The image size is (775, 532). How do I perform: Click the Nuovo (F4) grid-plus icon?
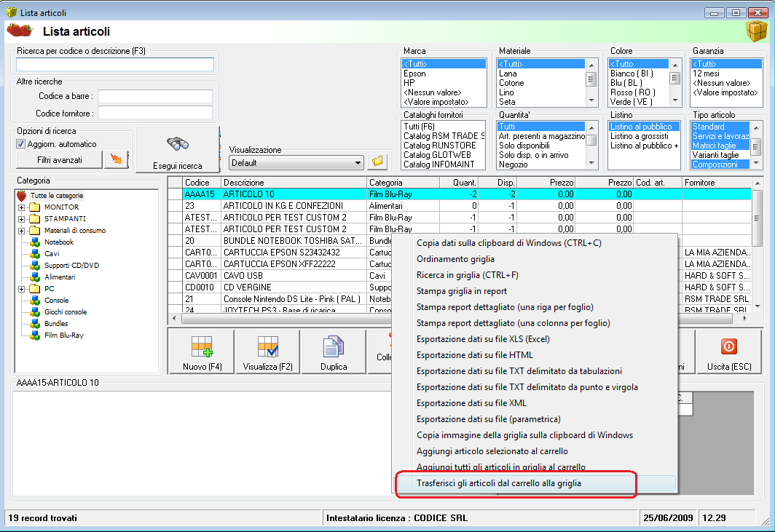pos(202,346)
